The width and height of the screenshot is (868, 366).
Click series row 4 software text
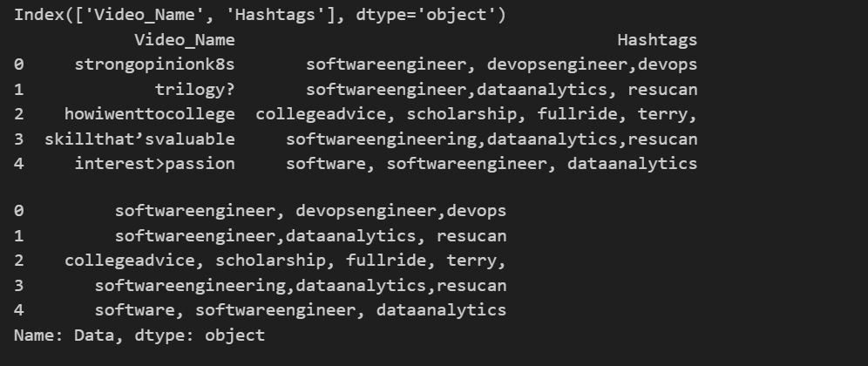pyautogui.click(x=134, y=310)
